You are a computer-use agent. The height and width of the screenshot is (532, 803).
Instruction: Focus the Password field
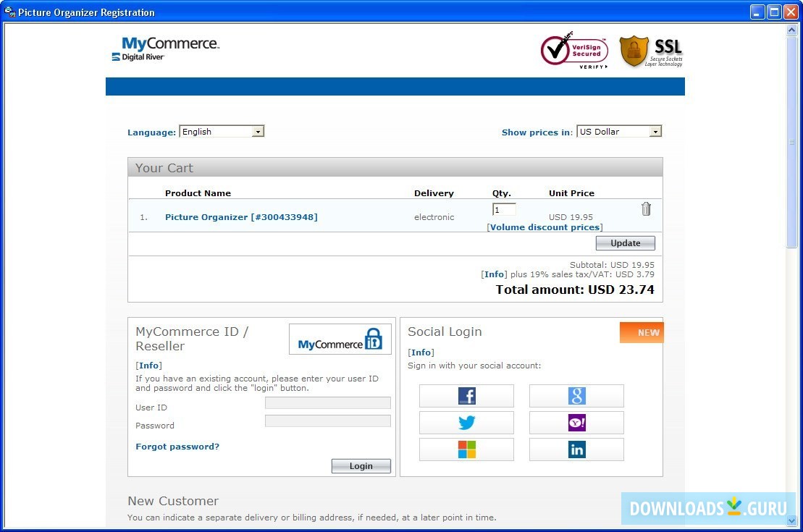tap(328, 421)
